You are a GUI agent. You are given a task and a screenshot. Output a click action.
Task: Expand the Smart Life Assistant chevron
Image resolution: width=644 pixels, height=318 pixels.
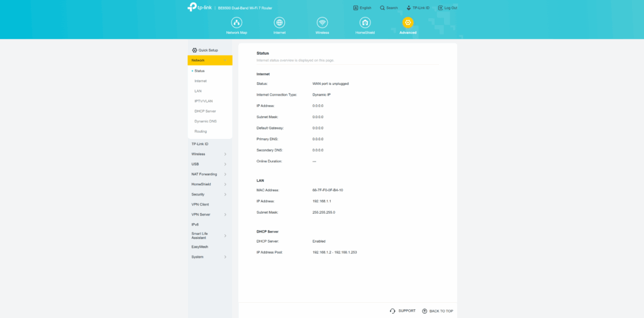[x=225, y=236]
